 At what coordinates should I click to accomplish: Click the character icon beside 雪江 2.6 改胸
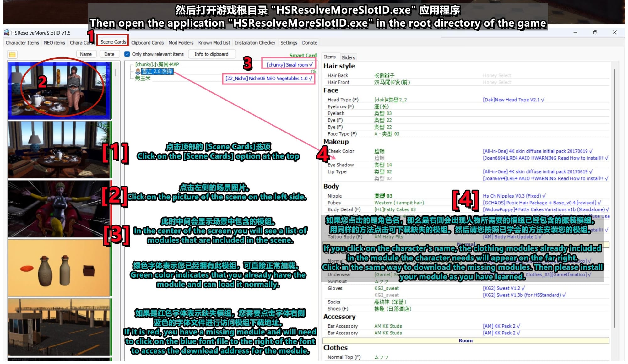pos(138,72)
